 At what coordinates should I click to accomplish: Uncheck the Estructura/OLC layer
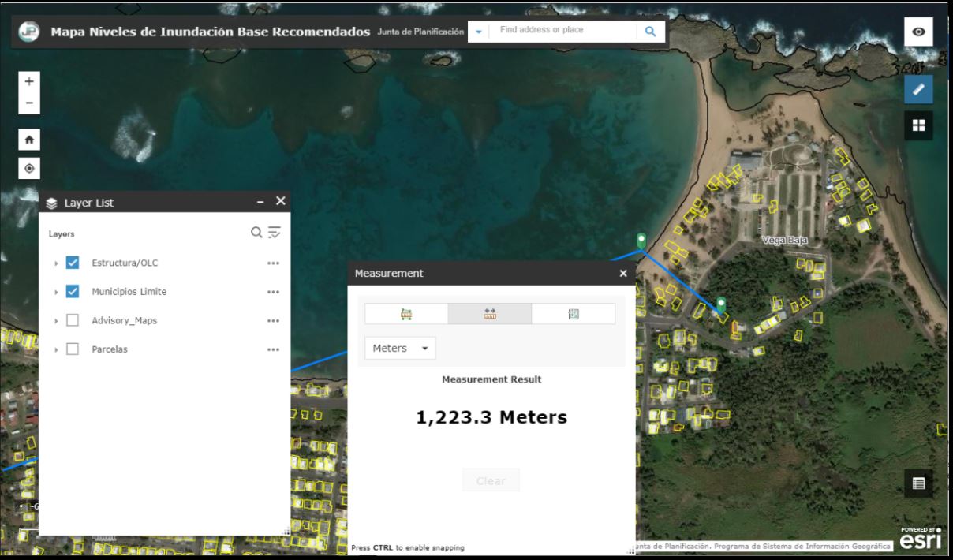click(73, 263)
